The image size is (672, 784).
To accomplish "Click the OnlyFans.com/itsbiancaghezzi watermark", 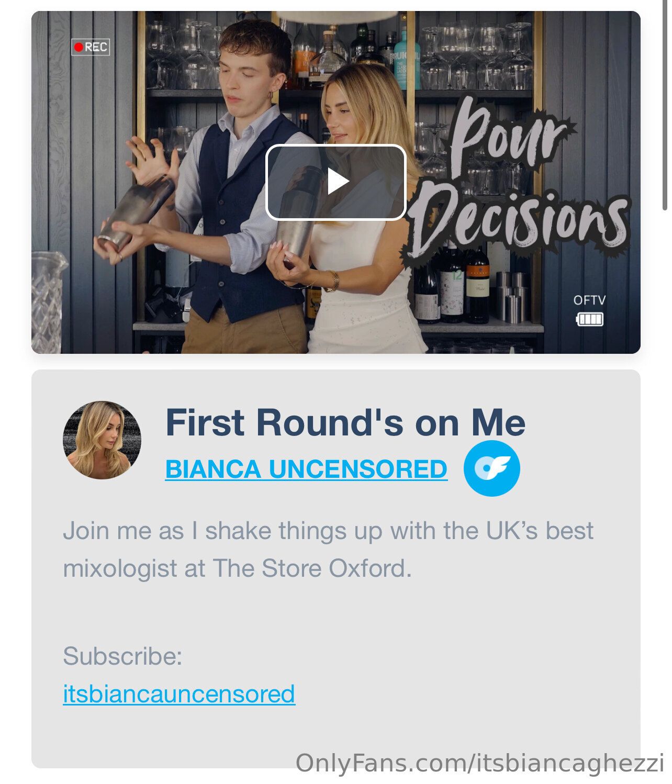I will 479,763.
